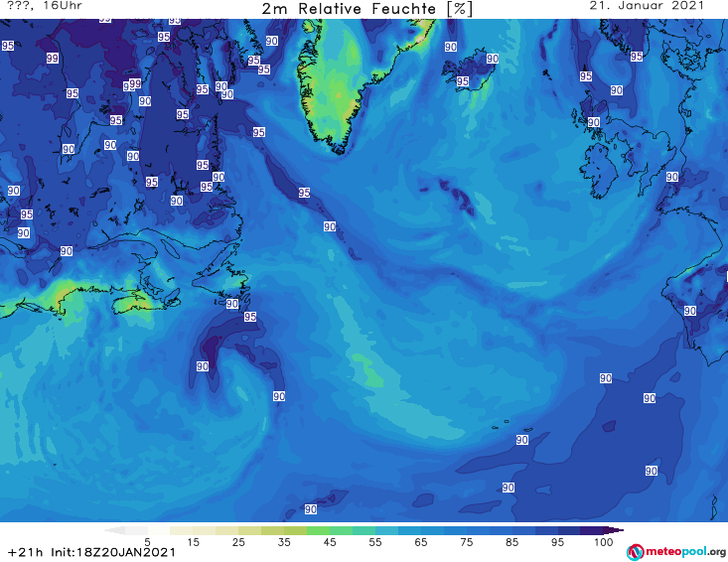Click the legend value '15'

pos(193,542)
